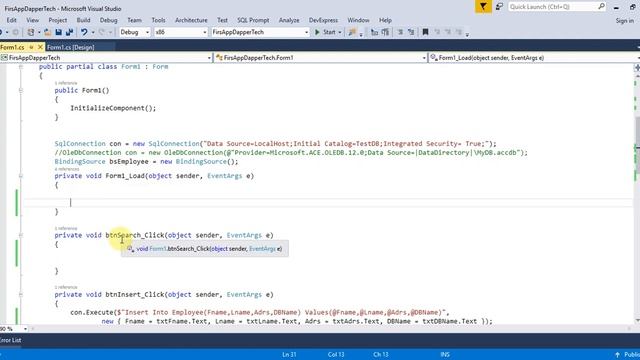640x360 pixels.
Task: Collapse the Form1_Load method outline
Action: (x=21, y=176)
